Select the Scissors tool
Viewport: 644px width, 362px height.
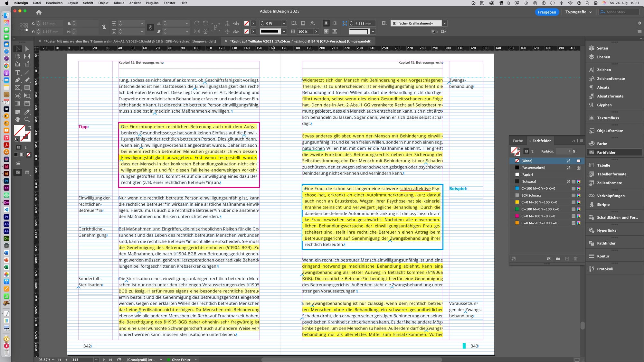tap(18, 96)
